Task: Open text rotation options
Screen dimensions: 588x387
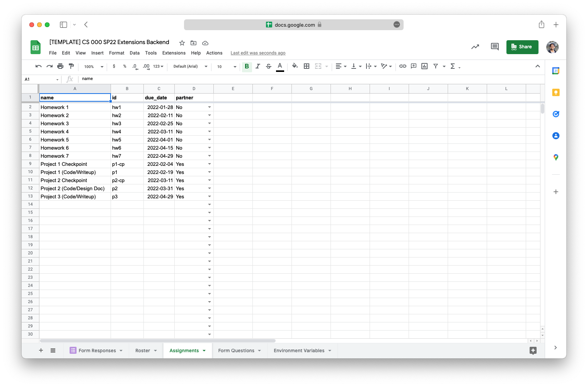Action: [387, 66]
